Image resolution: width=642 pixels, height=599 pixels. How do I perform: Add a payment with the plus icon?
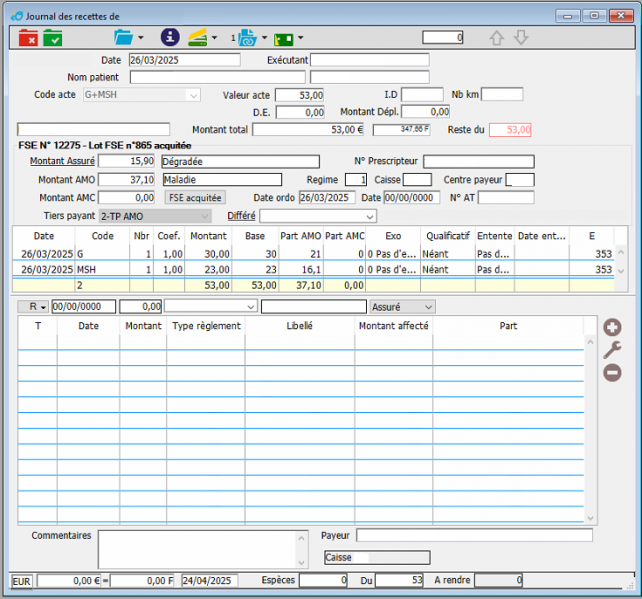point(612,327)
